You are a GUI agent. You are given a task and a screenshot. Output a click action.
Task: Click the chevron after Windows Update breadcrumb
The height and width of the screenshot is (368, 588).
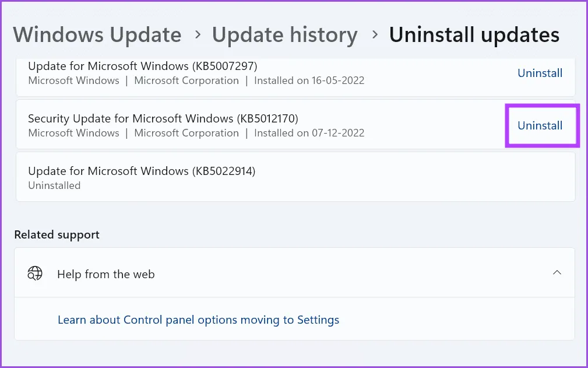(197, 35)
